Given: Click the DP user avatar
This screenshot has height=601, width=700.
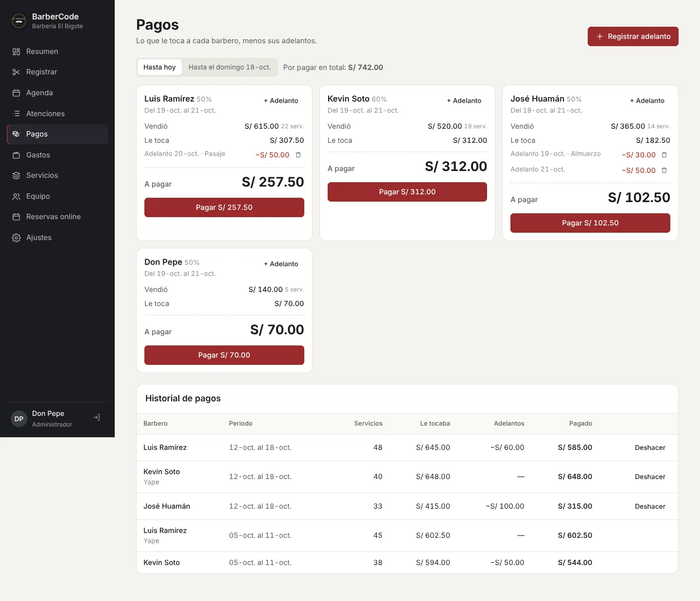Looking at the screenshot, I should point(19,419).
